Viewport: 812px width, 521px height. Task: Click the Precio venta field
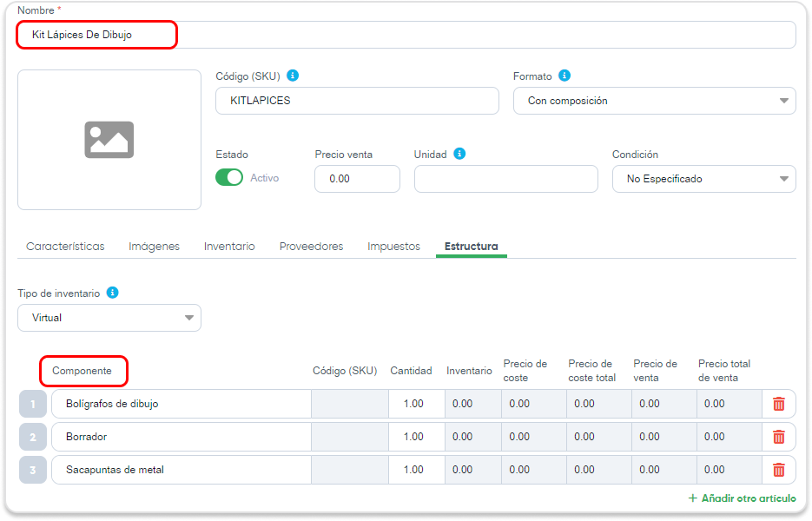357,179
